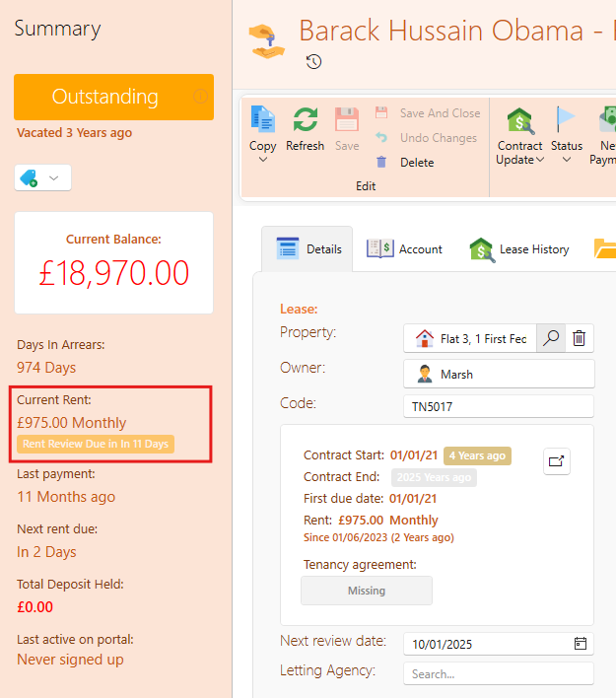Click the New Payment icon in ribbon
Image resolution: width=616 pixels, height=698 pixels.
click(607, 119)
